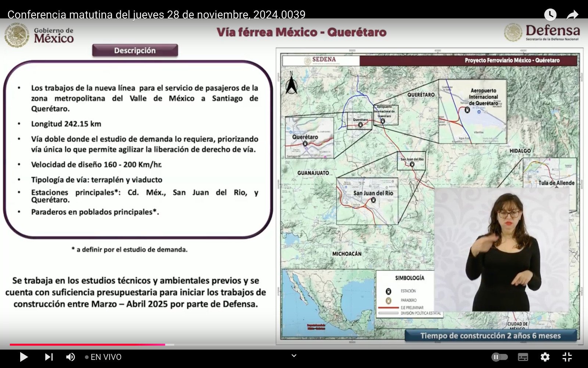Select the 'Descripción' purple header label
The height and width of the screenshot is (368, 588).
135,50
